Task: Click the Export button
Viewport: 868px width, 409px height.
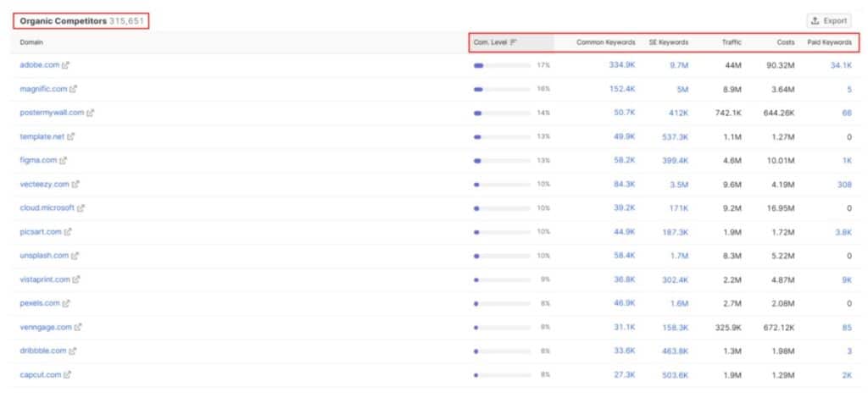Action: click(829, 21)
